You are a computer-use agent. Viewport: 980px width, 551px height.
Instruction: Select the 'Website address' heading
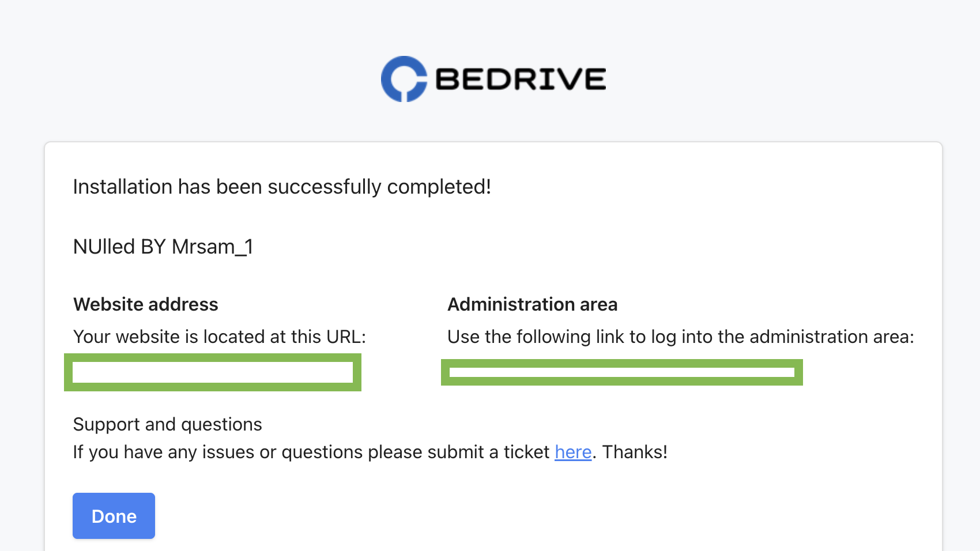click(x=146, y=304)
